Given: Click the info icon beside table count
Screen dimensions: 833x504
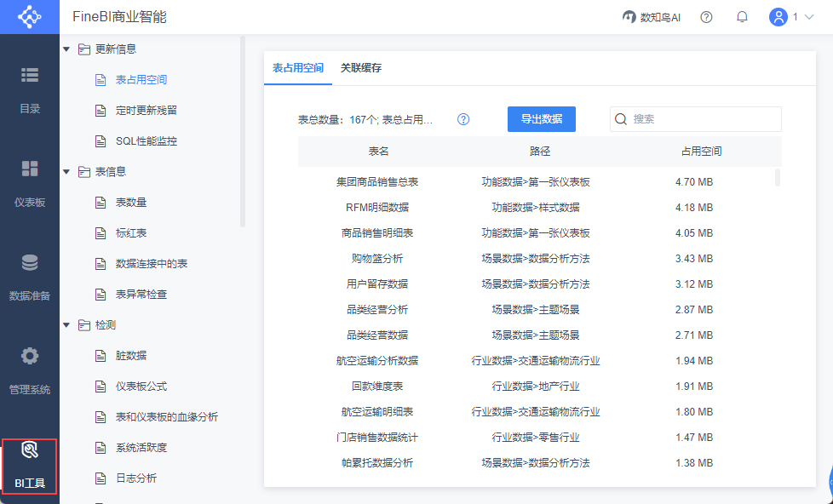Looking at the screenshot, I should (463, 119).
